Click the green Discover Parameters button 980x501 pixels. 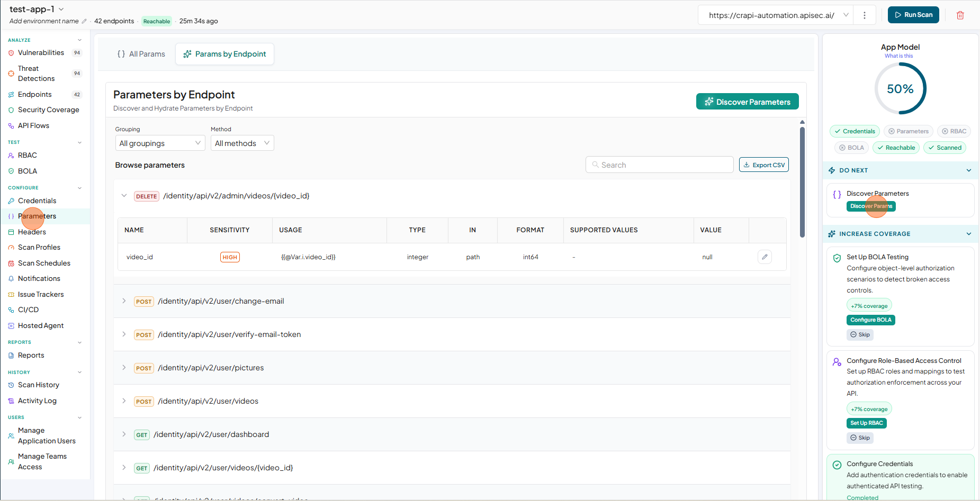coord(747,102)
